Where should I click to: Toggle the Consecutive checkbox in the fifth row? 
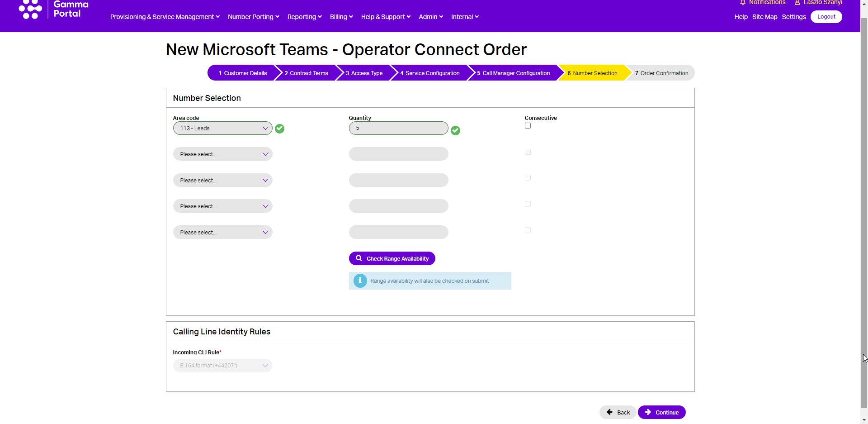(x=528, y=230)
